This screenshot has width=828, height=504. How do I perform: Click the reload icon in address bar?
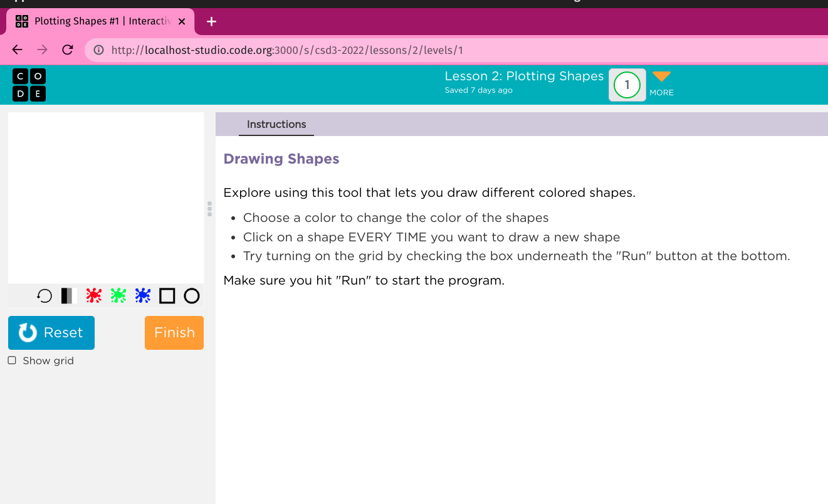[x=67, y=50]
